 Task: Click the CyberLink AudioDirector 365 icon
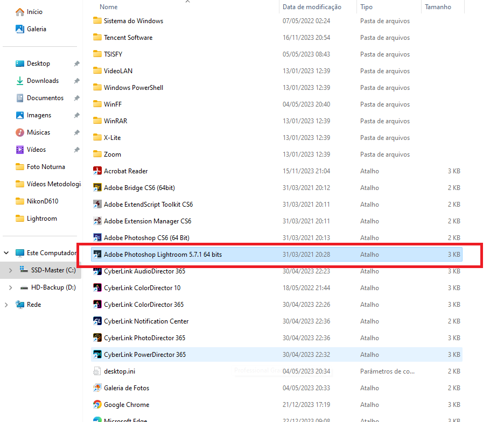[x=97, y=271]
